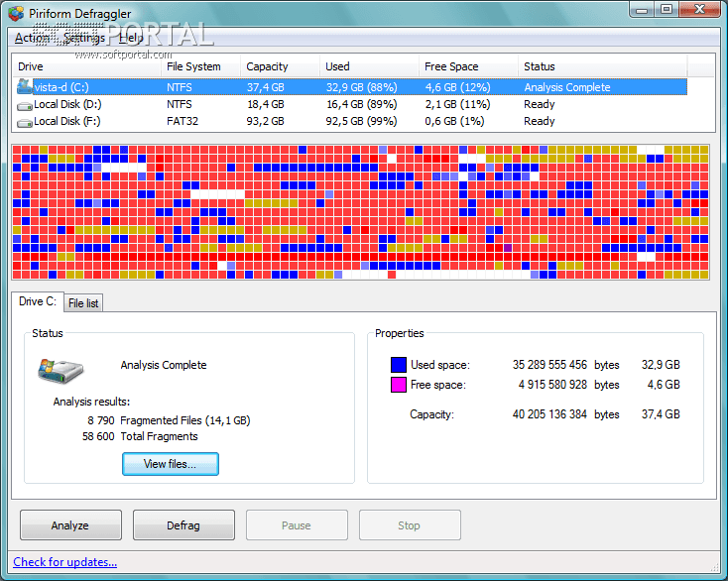Click the vista-d (C:) drive icon
Viewport: 728px width, 581px height.
24,86
